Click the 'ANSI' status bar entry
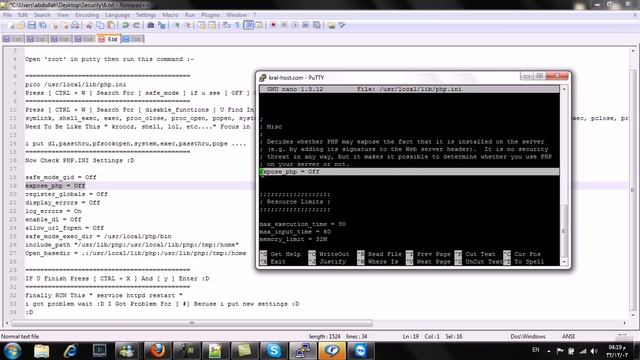The image size is (640, 360). pos(568,336)
